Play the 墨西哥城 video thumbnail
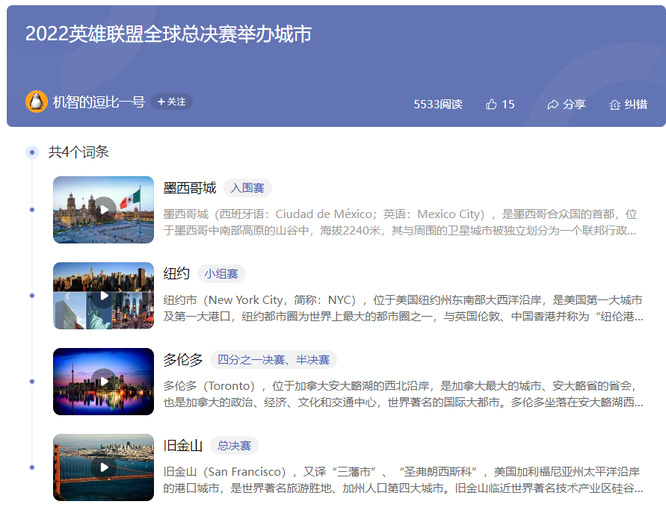The image size is (666, 522). (x=103, y=210)
